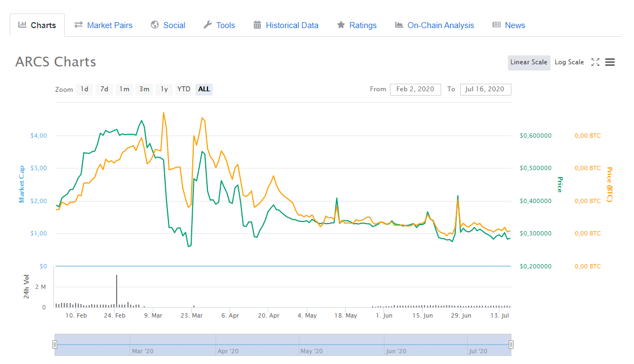Click the $0,600000 price axis value
This screenshot has height=364, width=634.
pyautogui.click(x=536, y=136)
